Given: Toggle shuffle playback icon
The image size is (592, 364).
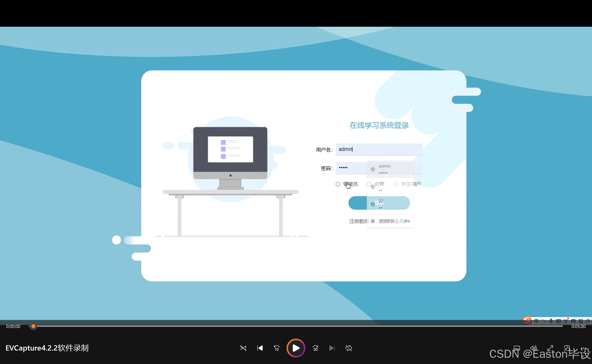Looking at the screenshot, I should point(243,348).
